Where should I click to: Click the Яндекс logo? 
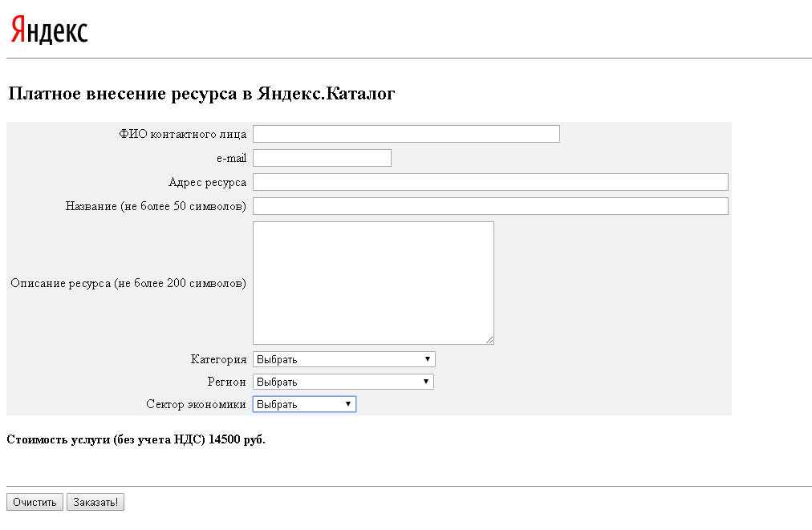pos(49,30)
